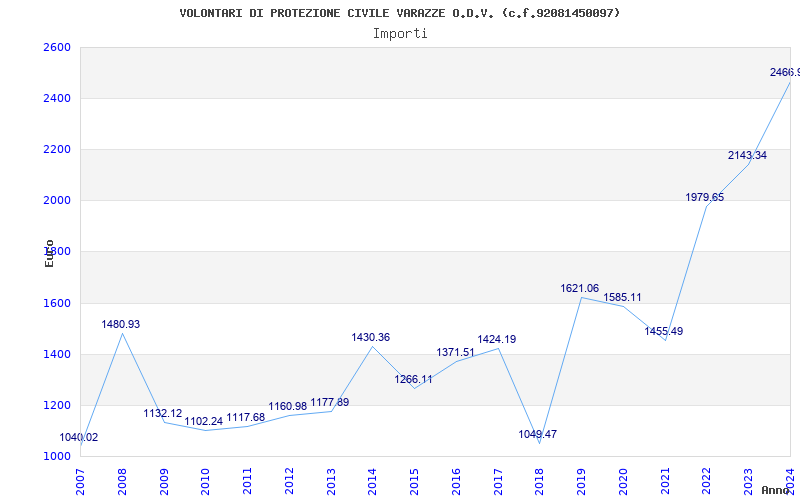Click the data label 1430.36
800x500 pixels.
(x=370, y=338)
